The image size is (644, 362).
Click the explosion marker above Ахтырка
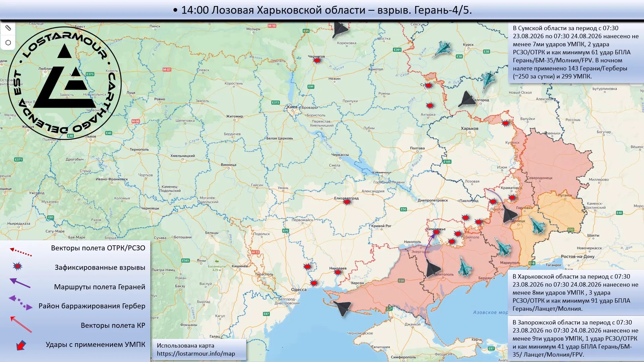click(x=430, y=106)
